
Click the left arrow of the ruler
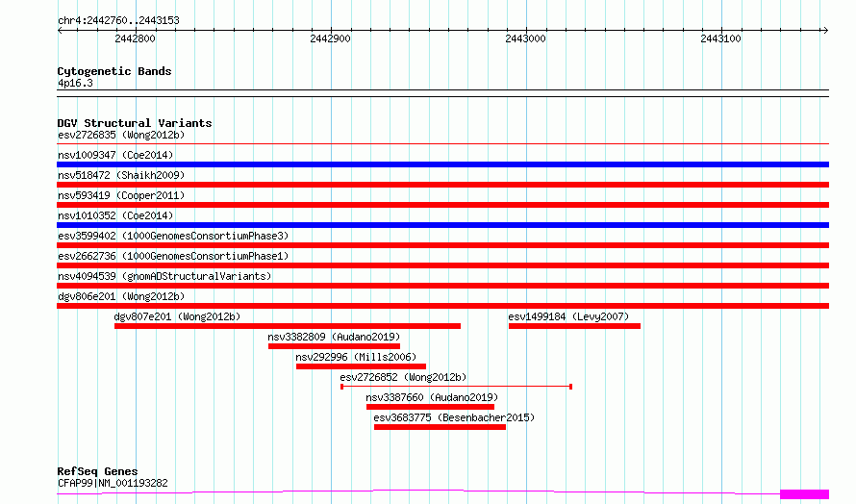[60, 30]
